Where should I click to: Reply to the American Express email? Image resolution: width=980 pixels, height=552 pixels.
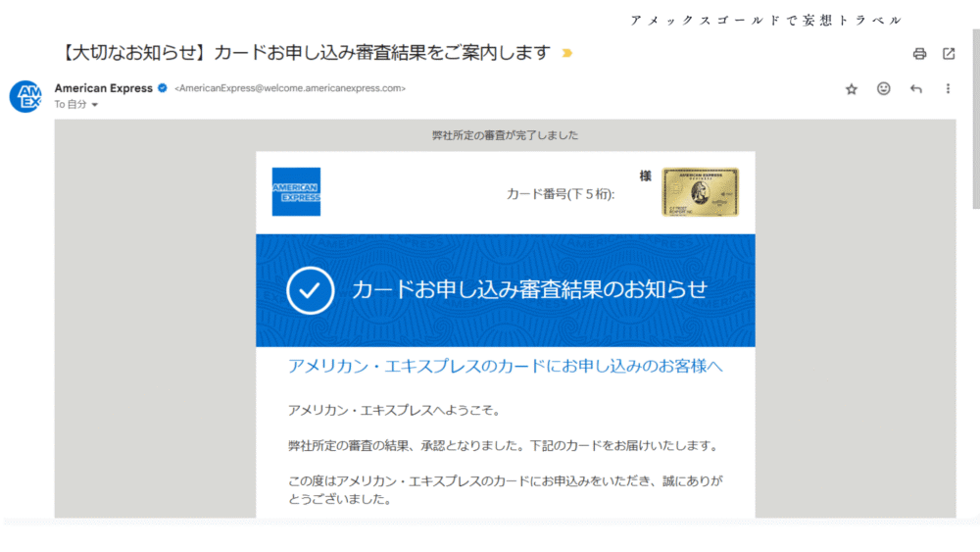(x=915, y=89)
